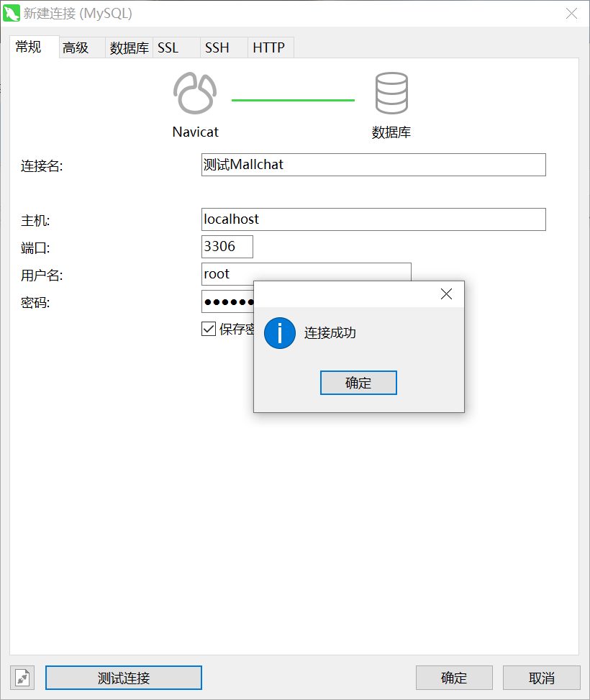
Task: Click the Navicat logo icon
Action: [x=194, y=91]
